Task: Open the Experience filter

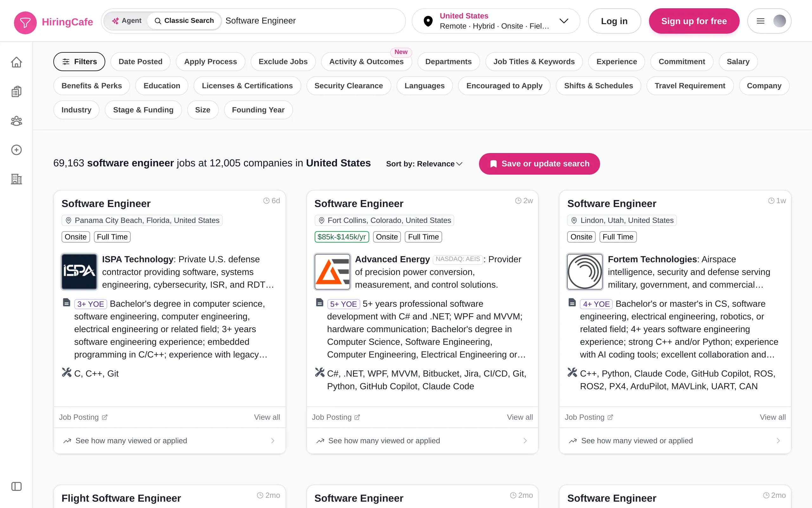Action: pos(616,62)
